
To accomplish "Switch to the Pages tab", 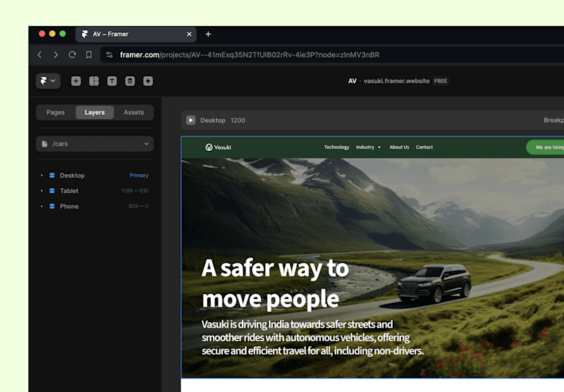I will pos(56,112).
